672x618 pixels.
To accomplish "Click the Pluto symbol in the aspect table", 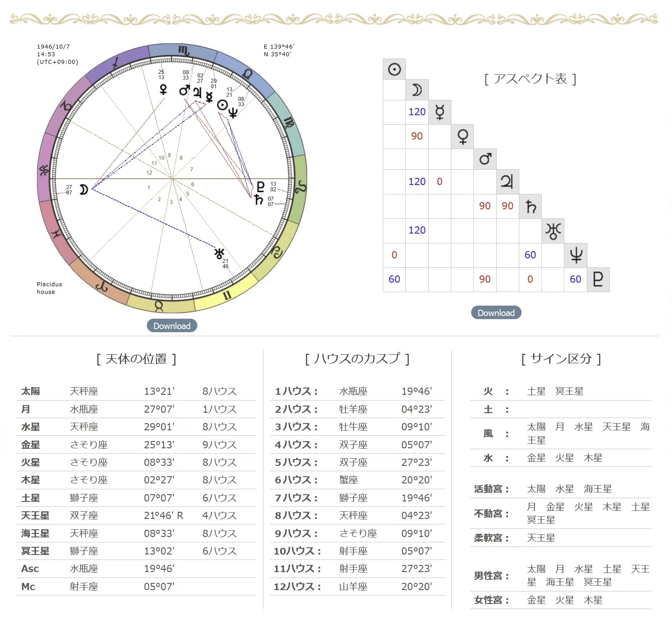I will 598,280.
